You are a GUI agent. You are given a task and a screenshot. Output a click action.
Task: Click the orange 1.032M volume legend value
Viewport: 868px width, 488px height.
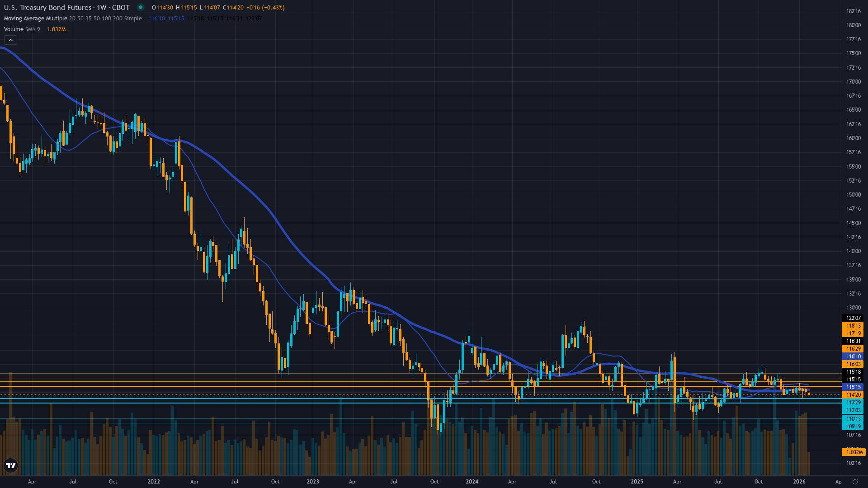tap(56, 29)
